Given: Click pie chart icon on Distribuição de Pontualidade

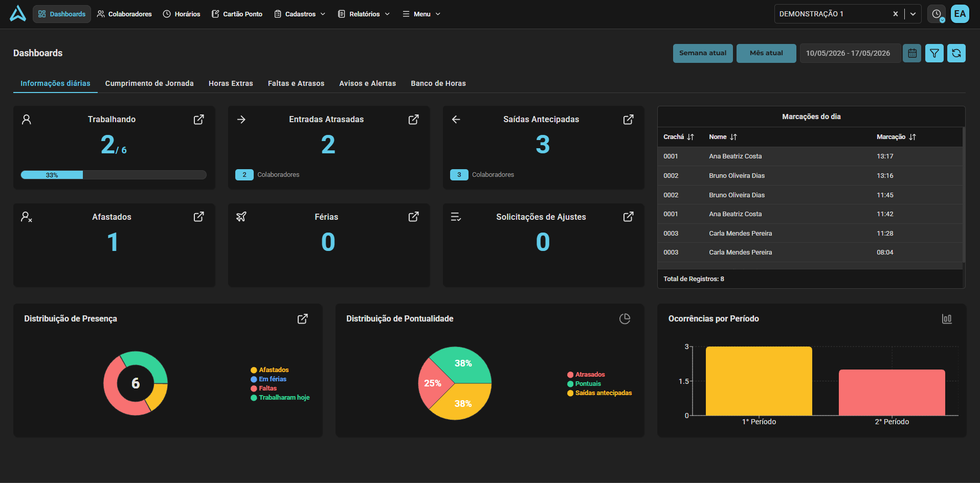Looking at the screenshot, I should [625, 319].
